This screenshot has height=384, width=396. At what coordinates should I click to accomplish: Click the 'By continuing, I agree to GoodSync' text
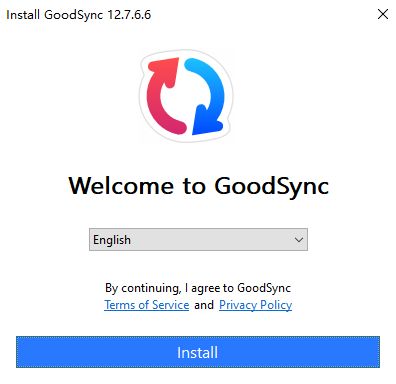click(198, 288)
